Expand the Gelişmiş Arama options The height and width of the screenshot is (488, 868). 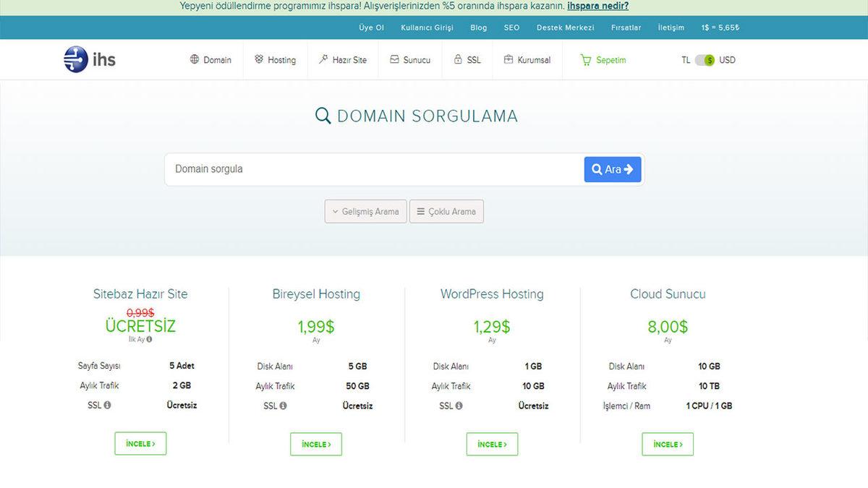click(x=365, y=211)
